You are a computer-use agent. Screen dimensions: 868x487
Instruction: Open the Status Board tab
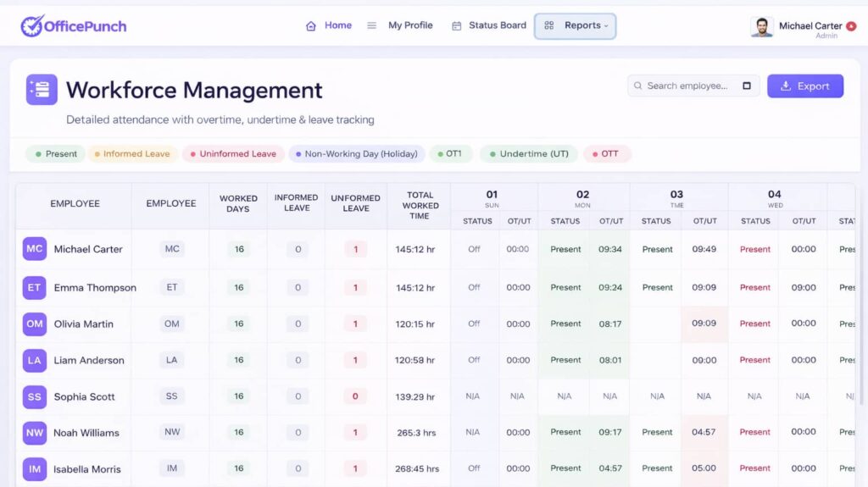[489, 25]
